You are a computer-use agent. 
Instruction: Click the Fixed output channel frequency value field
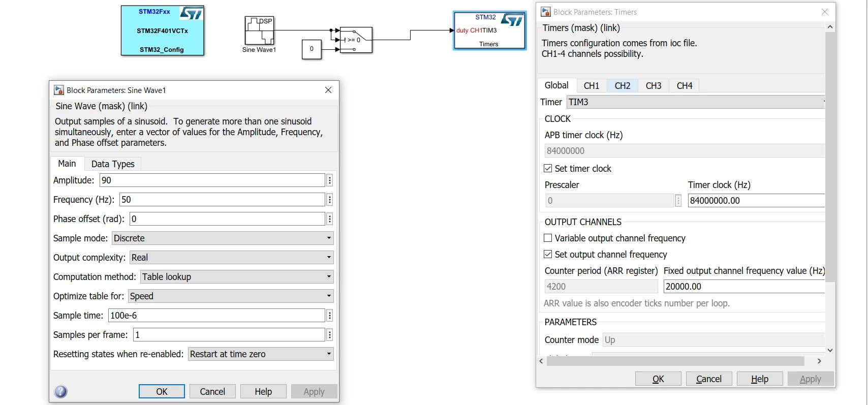(744, 287)
